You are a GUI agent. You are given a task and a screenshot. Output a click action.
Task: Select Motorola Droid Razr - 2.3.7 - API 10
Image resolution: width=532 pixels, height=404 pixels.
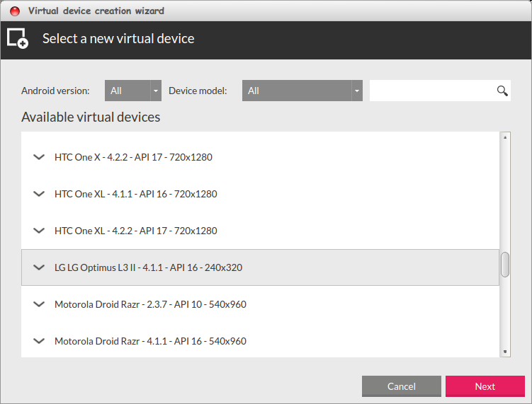[x=260, y=304]
